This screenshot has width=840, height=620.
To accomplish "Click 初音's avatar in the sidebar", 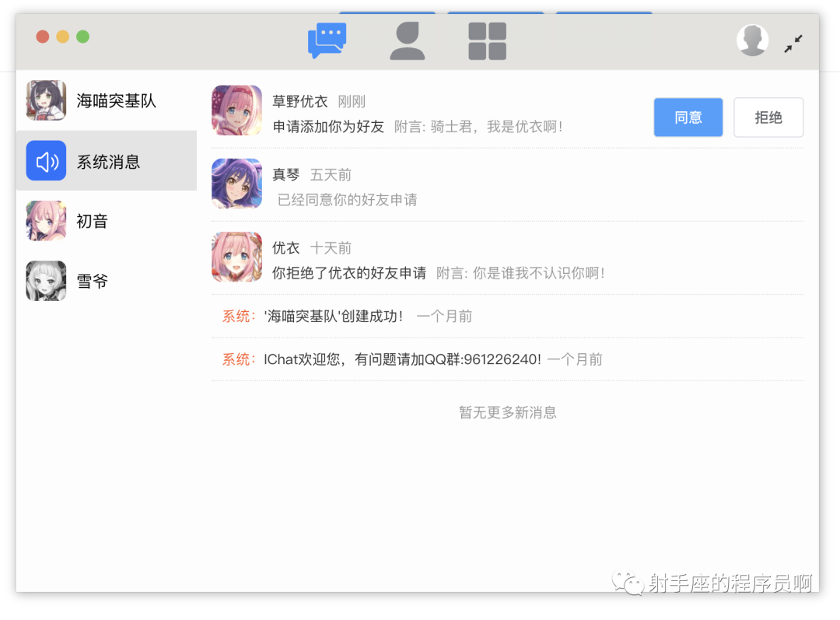I will (46, 221).
